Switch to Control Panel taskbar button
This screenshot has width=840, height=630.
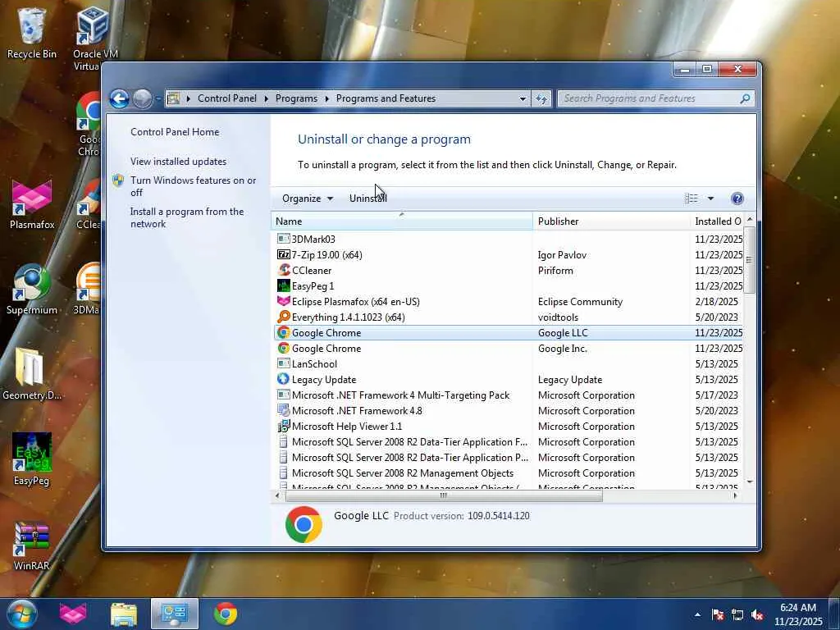pos(175,614)
